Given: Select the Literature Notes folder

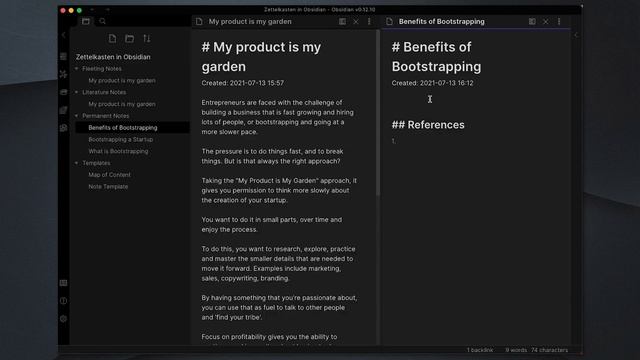Looking at the screenshot, I should (104, 92).
